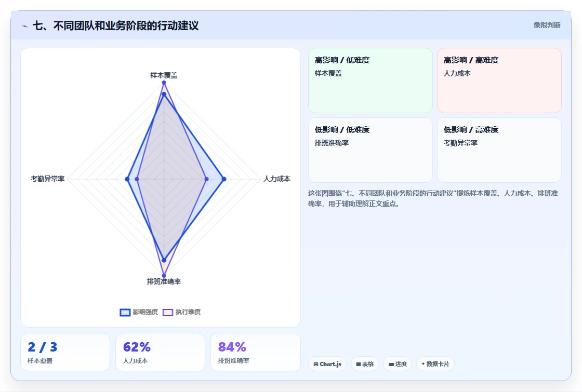Toggle the 执行难度 dataset via its legend label
Viewport: 582px width, 392px height.
188,312
